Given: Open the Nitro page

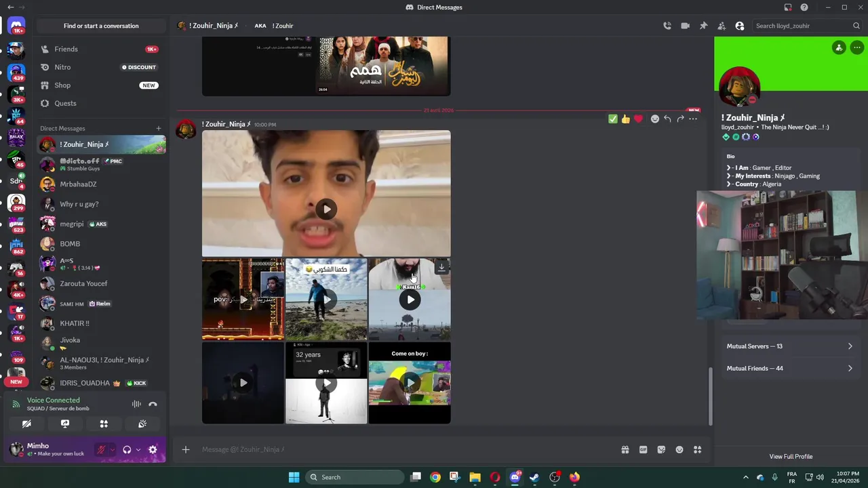Looking at the screenshot, I should point(101,67).
